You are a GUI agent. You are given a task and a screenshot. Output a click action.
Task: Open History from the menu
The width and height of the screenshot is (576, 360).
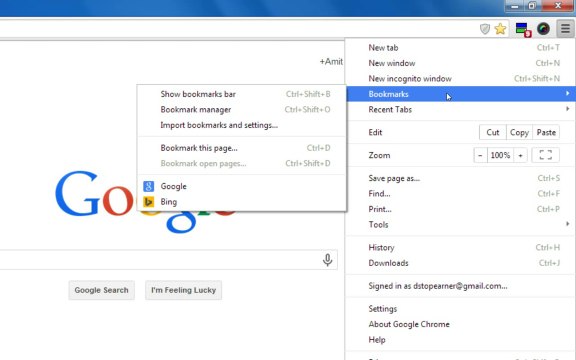pos(460,248)
